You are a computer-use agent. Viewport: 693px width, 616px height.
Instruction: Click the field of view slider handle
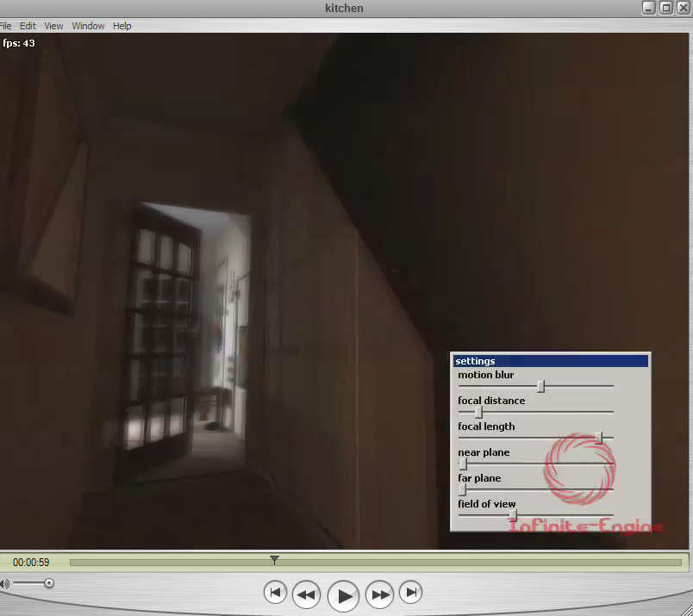pos(513,515)
